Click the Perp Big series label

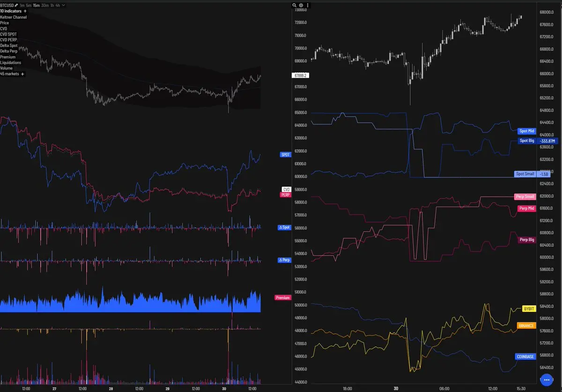pos(527,239)
